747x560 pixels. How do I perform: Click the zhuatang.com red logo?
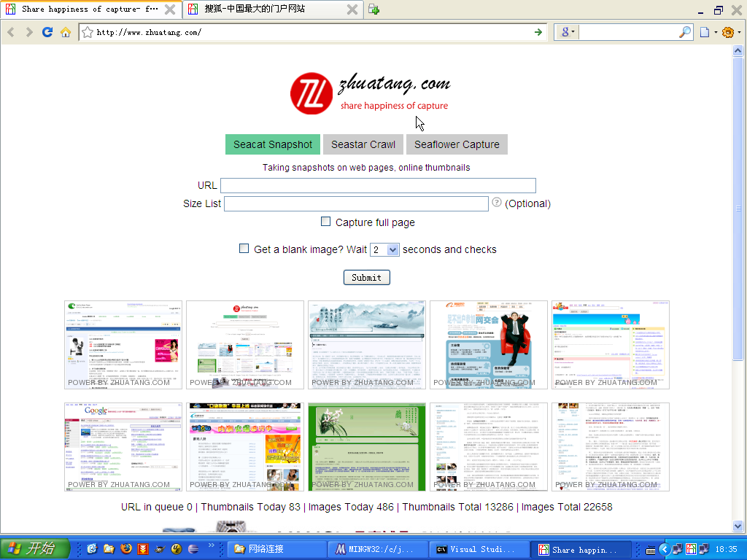311,93
